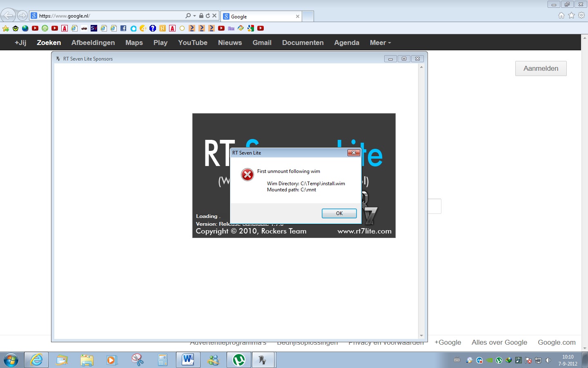Click the 'Mounted path: C:\mnt' line
Viewport: 588px width, 368px height.
(x=292, y=190)
